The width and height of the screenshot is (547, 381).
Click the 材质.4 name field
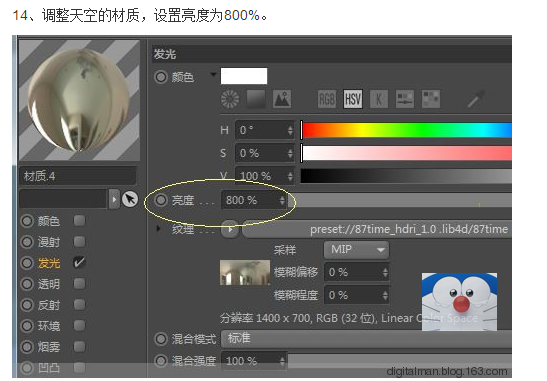78,176
